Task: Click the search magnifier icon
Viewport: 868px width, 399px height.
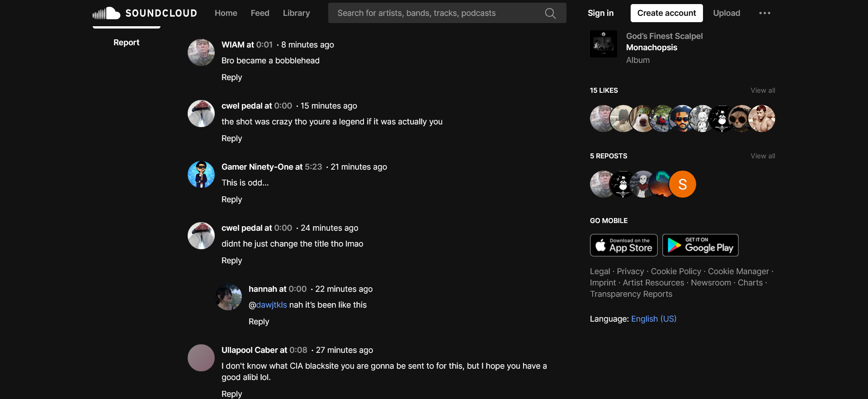Action: (550, 13)
